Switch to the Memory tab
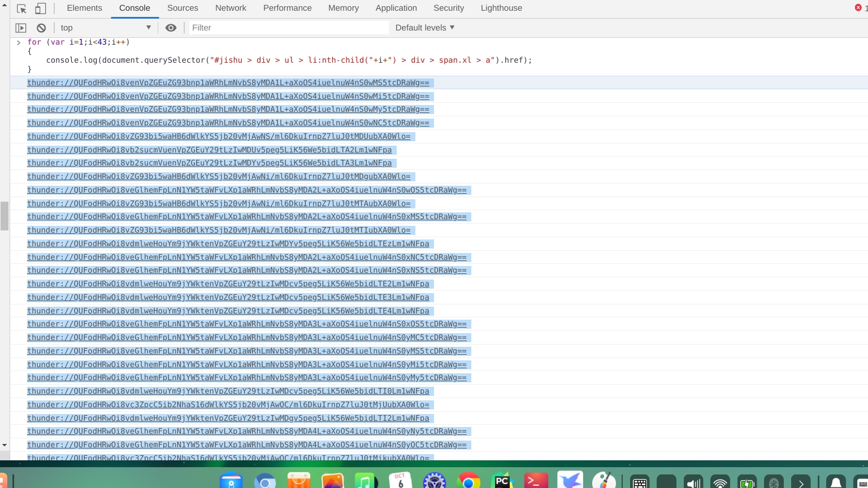 point(343,8)
